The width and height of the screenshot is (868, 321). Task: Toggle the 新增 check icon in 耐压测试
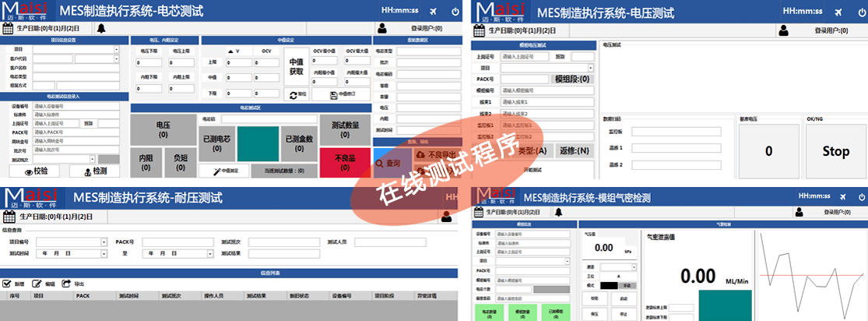7,284
